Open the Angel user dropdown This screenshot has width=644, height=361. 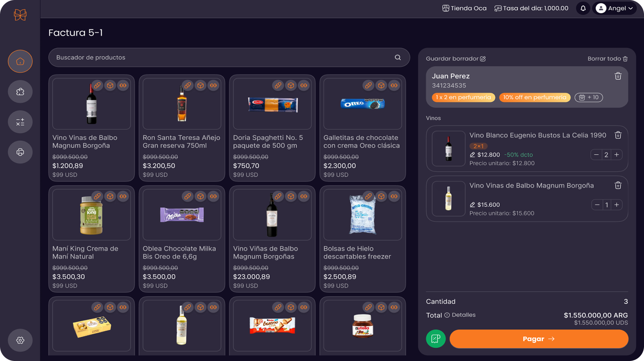[x=616, y=8]
